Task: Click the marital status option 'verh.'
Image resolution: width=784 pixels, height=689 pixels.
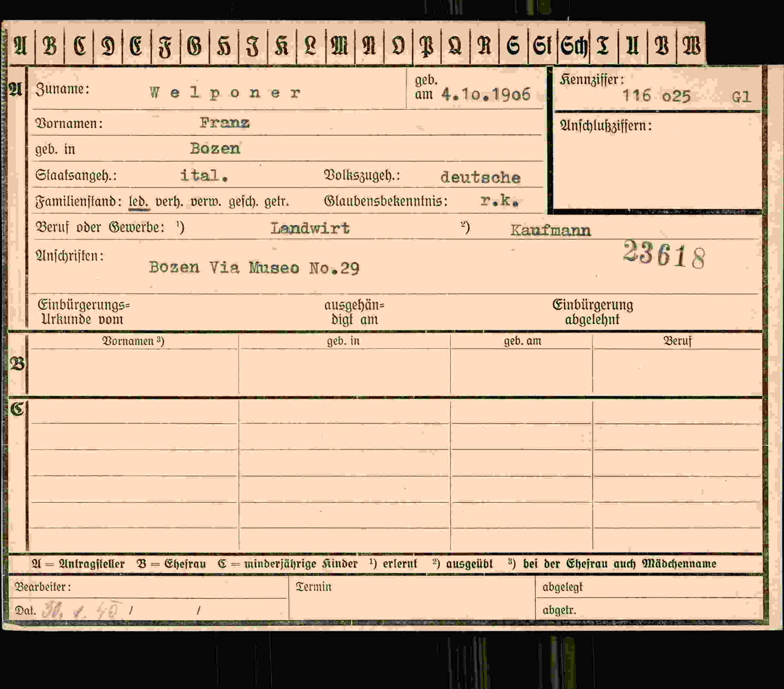Action: [169, 201]
